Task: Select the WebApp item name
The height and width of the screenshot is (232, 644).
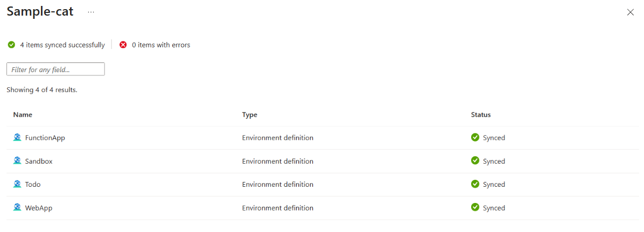Action: coord(39,208)
